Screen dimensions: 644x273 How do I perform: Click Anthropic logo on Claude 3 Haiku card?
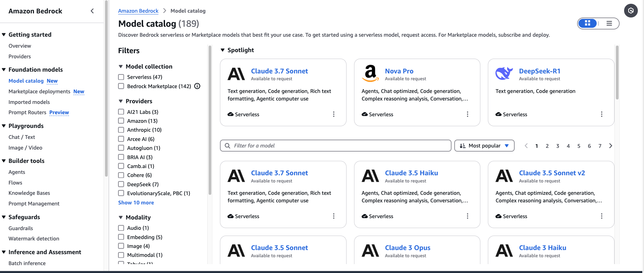pos(504,250)
